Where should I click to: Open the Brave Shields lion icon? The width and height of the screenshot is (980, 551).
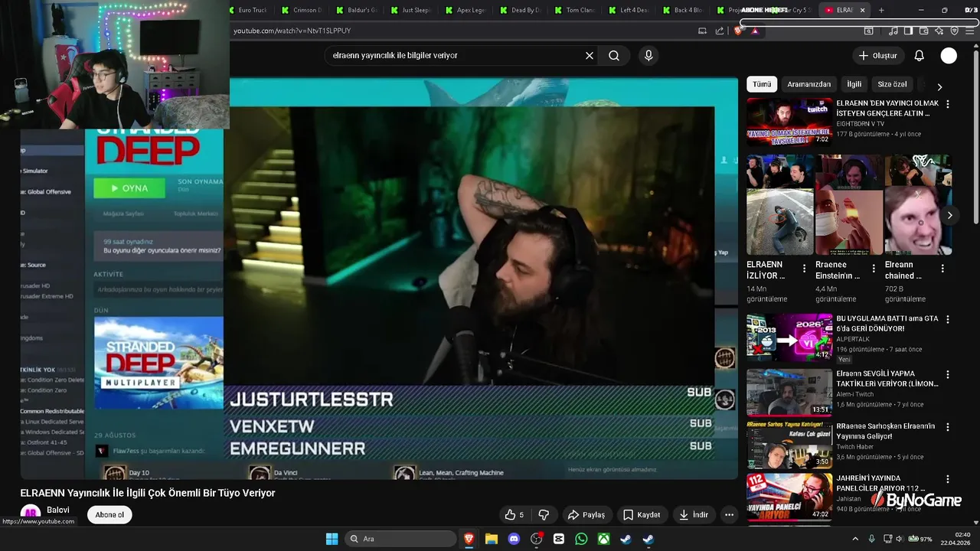739,31
